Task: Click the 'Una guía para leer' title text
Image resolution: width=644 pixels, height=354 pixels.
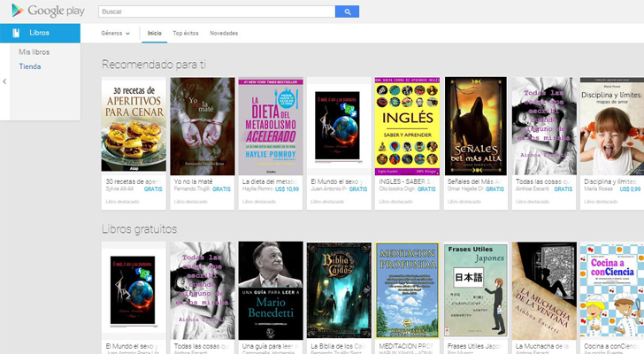Action: coord(270,347)
